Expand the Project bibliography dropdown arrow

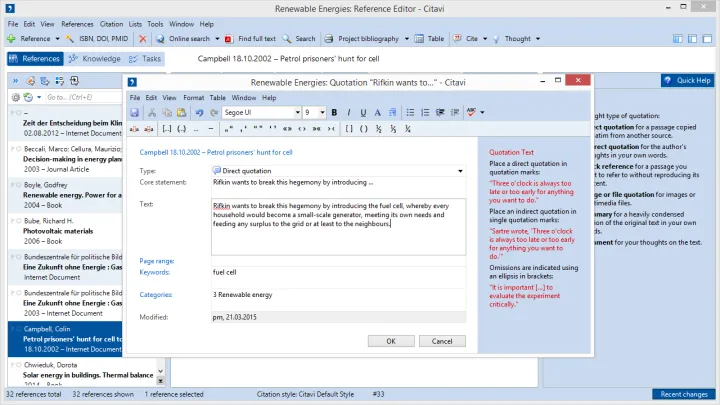coord(407,39)
